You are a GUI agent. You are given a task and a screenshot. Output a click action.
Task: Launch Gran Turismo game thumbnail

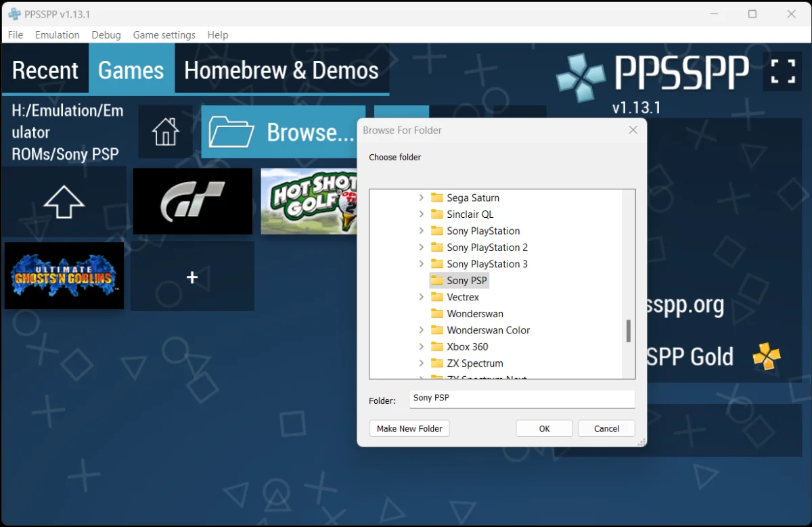(x=192, y=202)
